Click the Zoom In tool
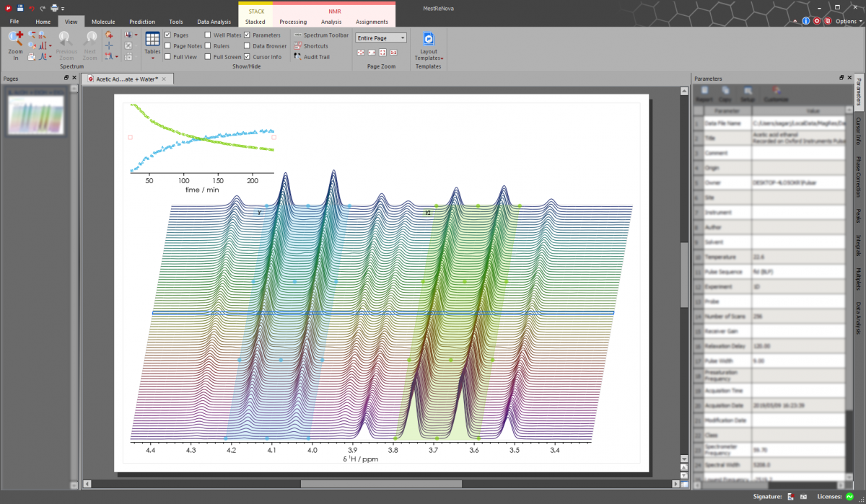This screenshot has height=504, width=866. tap(16, 40)
